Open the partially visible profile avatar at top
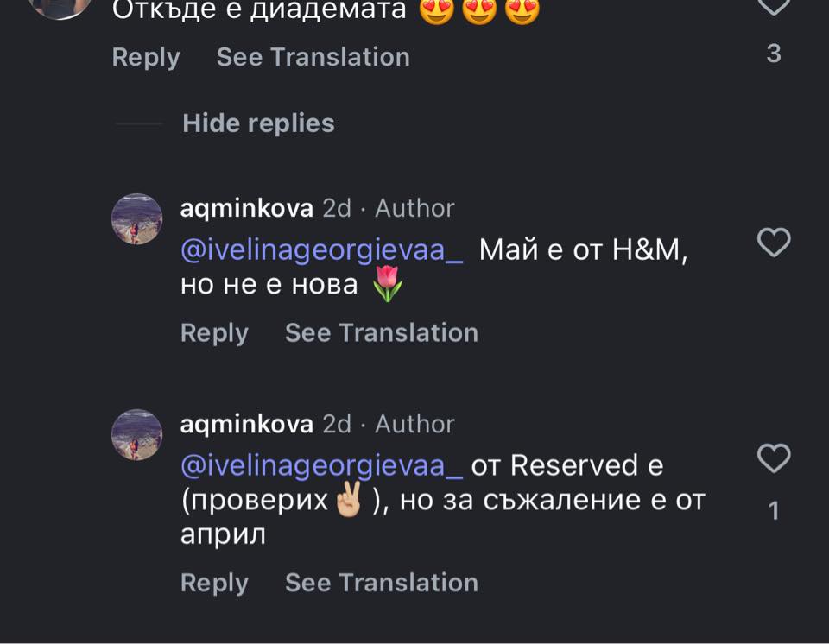829x644 pixels. click(57, 10)
